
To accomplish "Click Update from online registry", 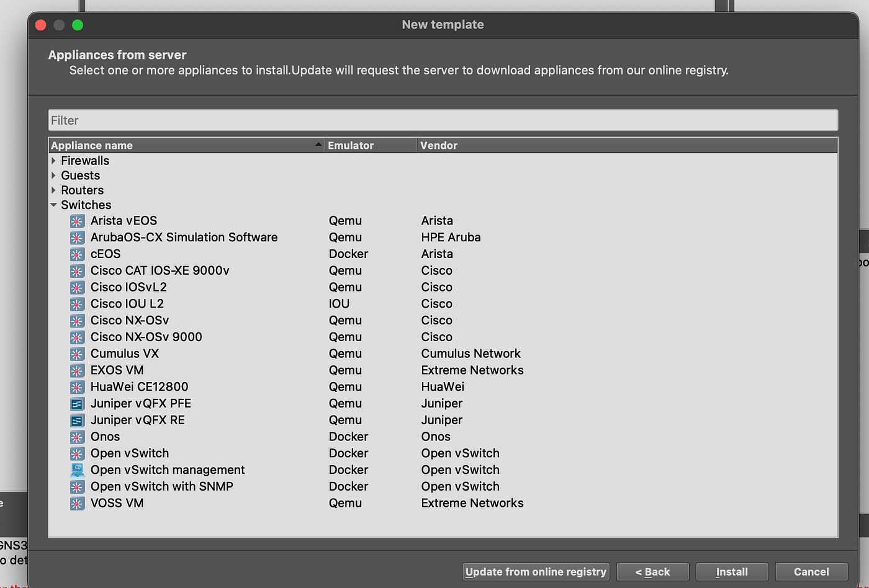I will (536, 572).
